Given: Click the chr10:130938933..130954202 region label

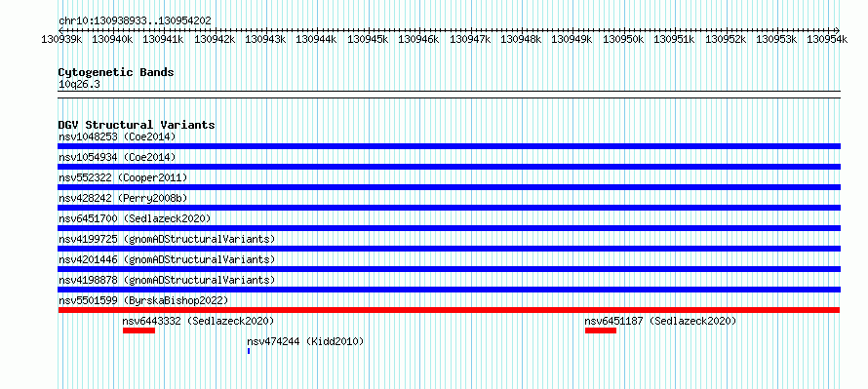Looking at the screenshot, I should (x=135, y=21).
